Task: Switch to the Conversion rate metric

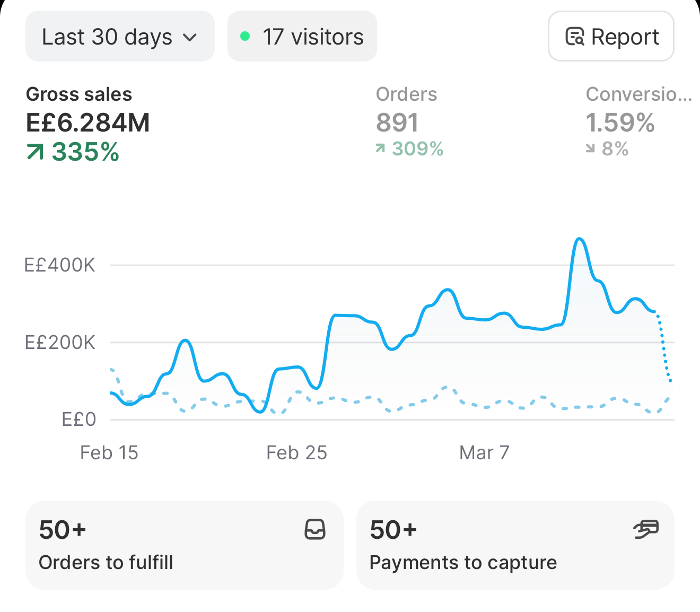Action: 639,121
